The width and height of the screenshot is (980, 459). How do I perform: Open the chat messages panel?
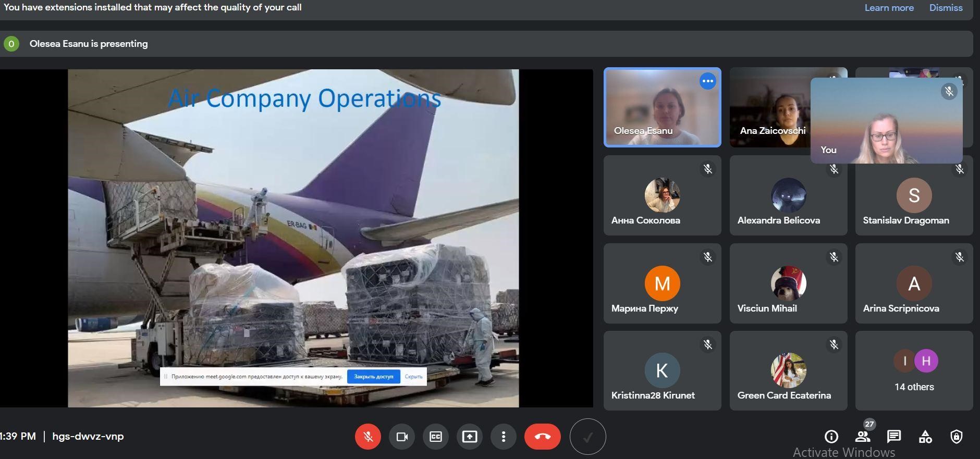point(894,437)
